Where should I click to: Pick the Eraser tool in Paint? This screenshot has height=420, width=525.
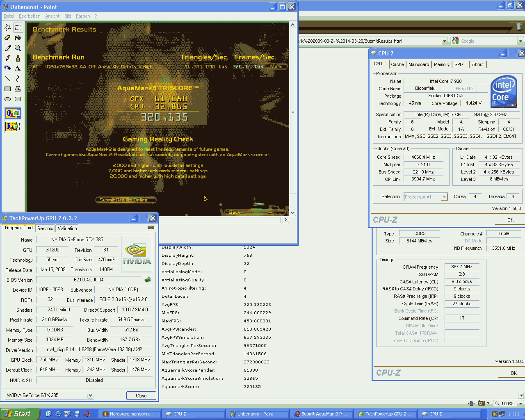[8, 38]
